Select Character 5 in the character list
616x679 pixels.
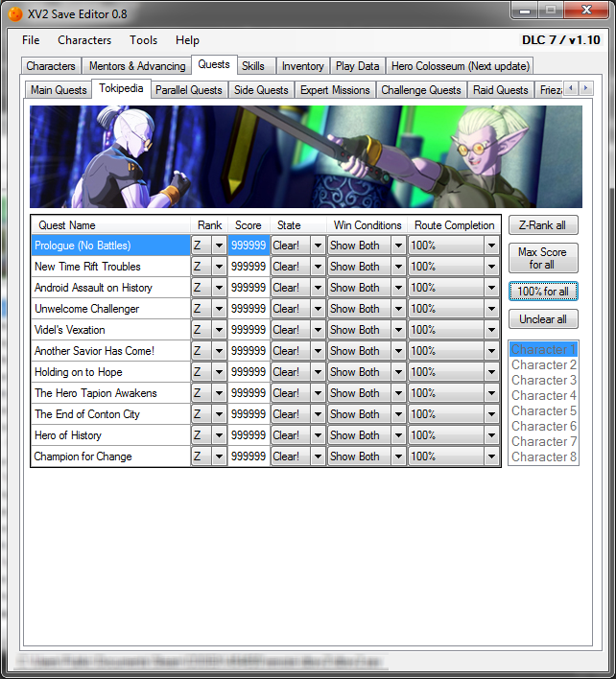544,411
